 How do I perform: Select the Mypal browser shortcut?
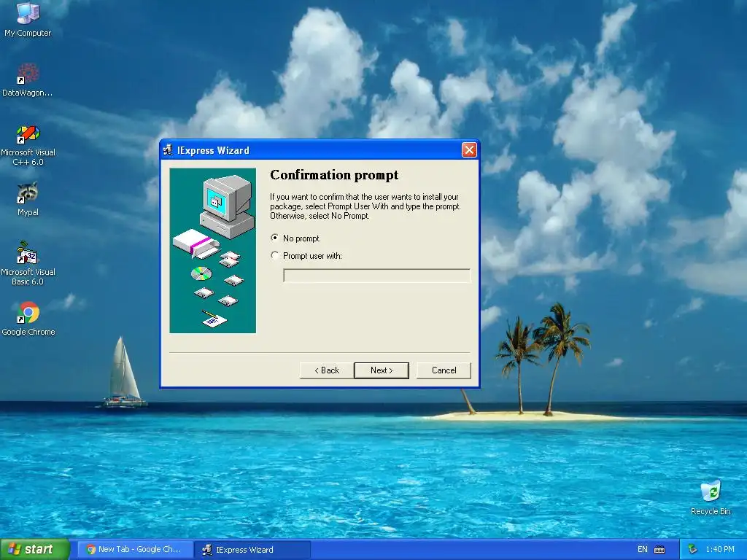28,199
